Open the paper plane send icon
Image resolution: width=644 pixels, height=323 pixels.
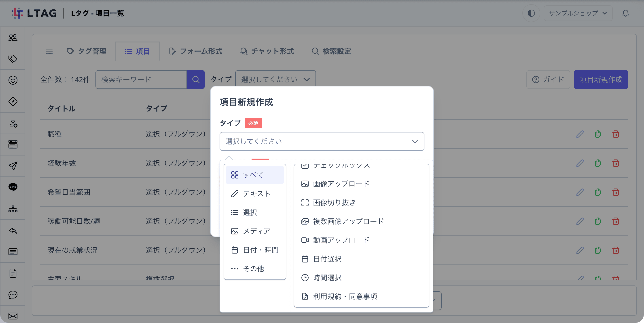(13, 166)
